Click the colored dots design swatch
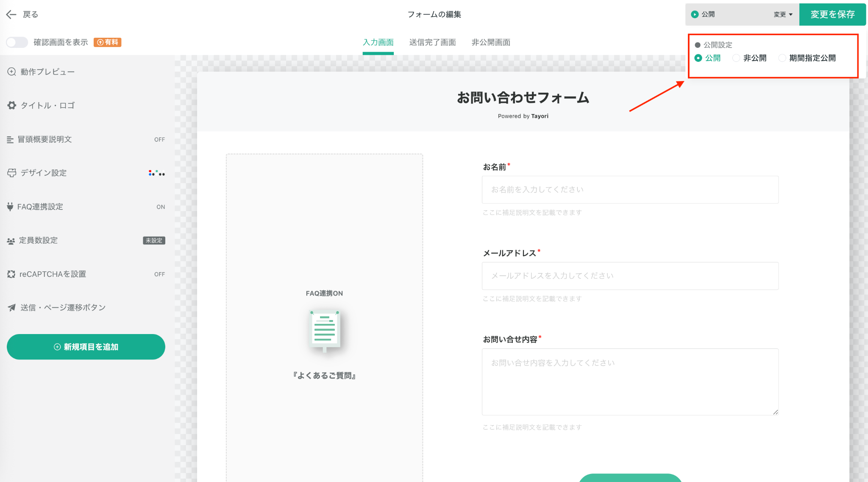 (157, 173)
